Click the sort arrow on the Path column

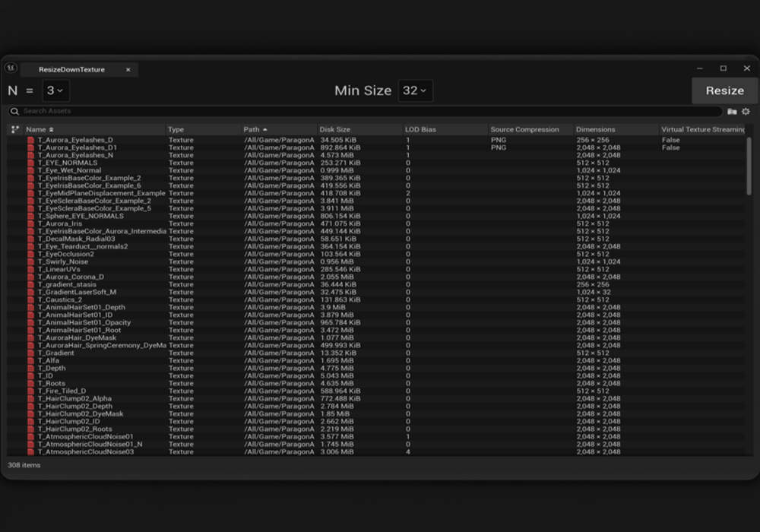265,129
